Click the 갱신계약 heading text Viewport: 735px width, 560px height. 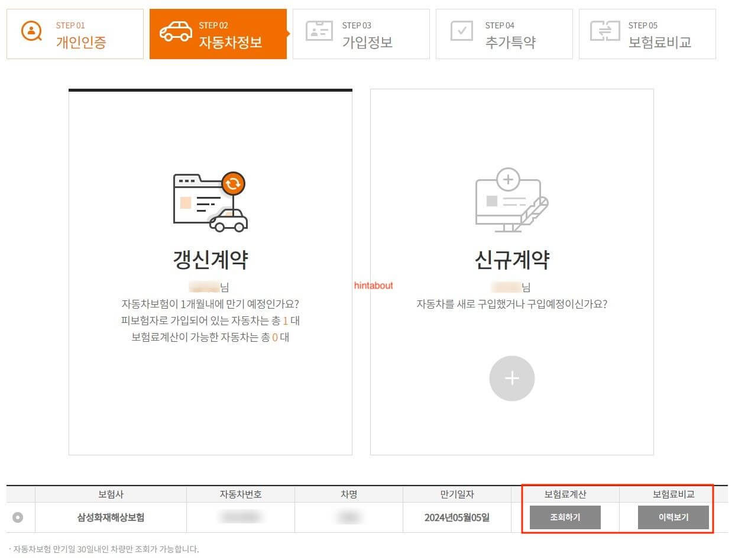[x=210, y=260]
